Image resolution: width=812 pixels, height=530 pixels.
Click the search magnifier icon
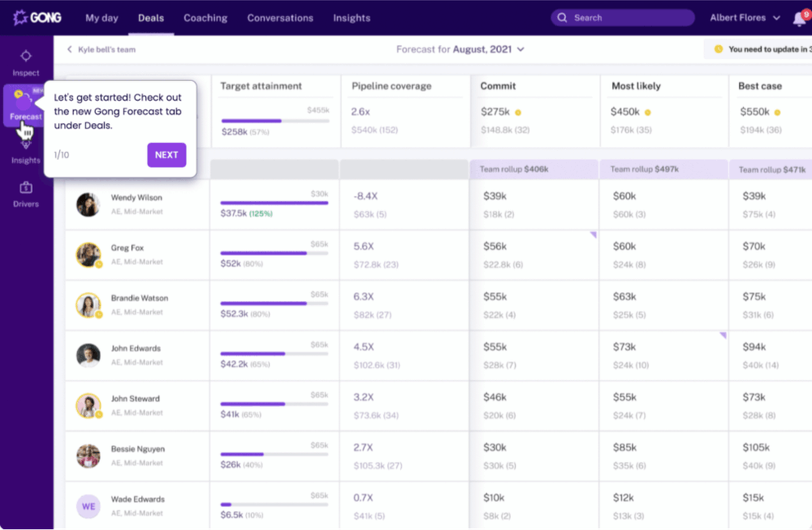(563, 17)
